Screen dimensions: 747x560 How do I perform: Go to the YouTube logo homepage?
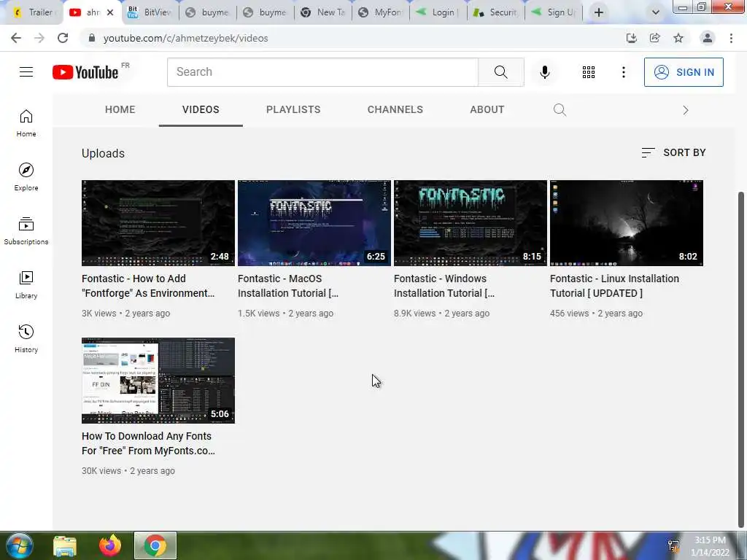[85, 72]
